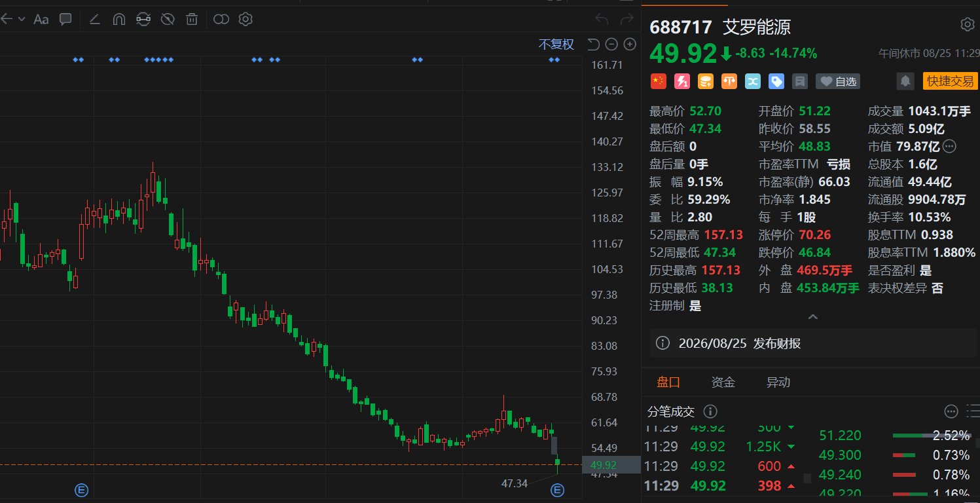Click the overlapping circles compare icon
This screenshot has height=503, width=980.
[x=221, y=19]
